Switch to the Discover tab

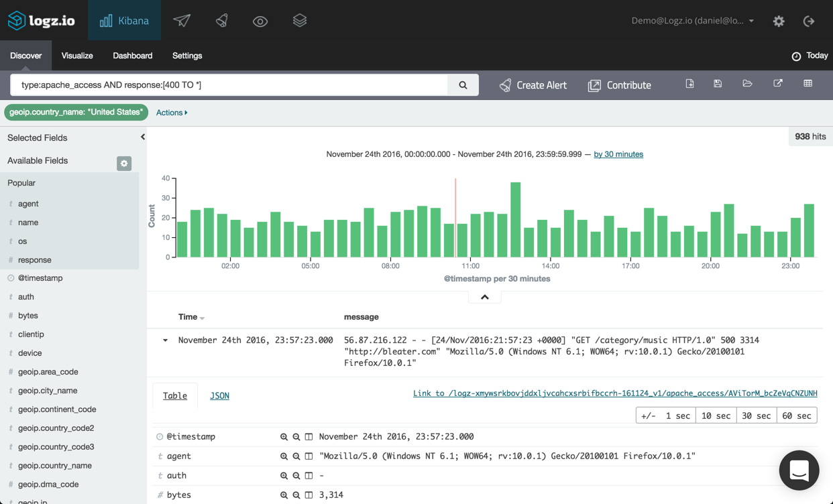[x=25, y=56]
